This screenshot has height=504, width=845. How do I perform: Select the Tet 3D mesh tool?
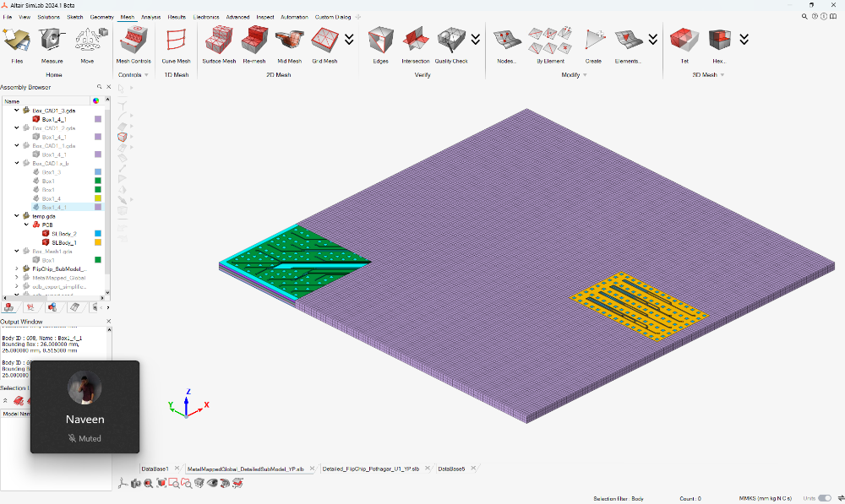click(x=684, y=46)
